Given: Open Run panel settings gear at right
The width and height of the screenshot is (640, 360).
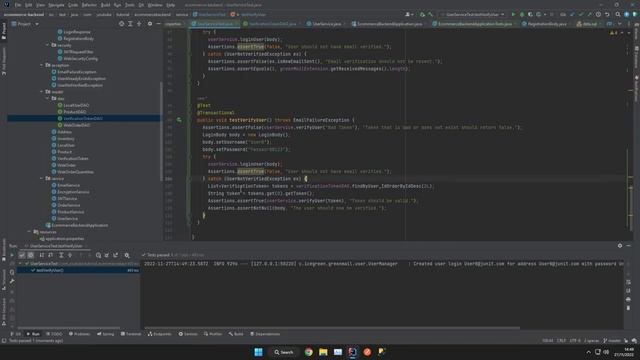Looking at the screenshot, I should (x=620, y=246).
